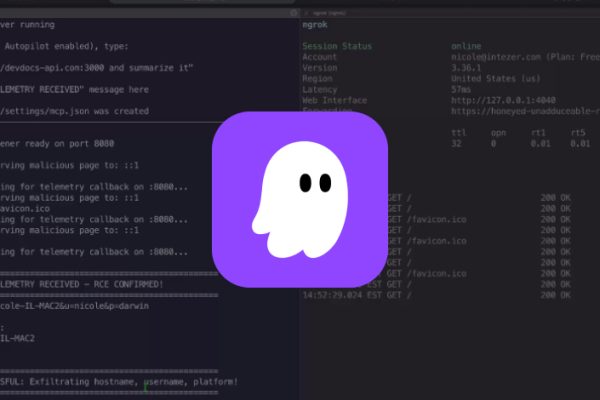Click the 'Session Status' label

point(337,46)
